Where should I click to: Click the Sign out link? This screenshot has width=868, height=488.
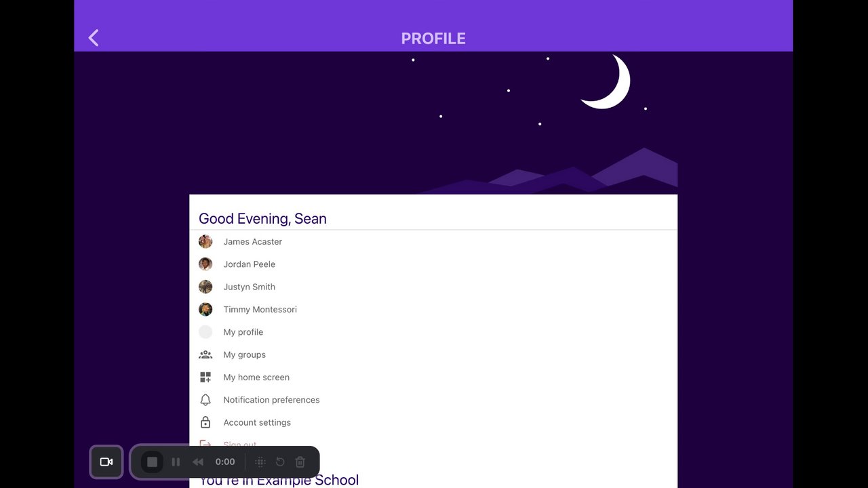(x=240, y=445)
